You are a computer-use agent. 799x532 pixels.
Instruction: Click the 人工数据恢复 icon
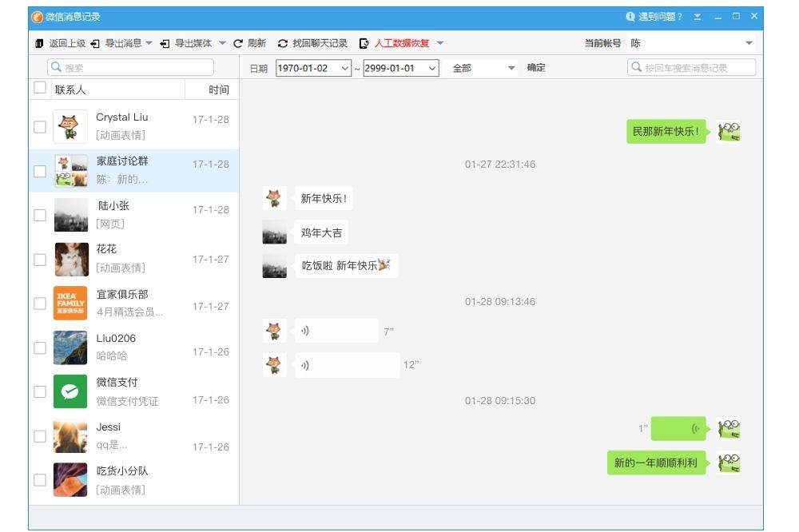(x=364, y=44)
